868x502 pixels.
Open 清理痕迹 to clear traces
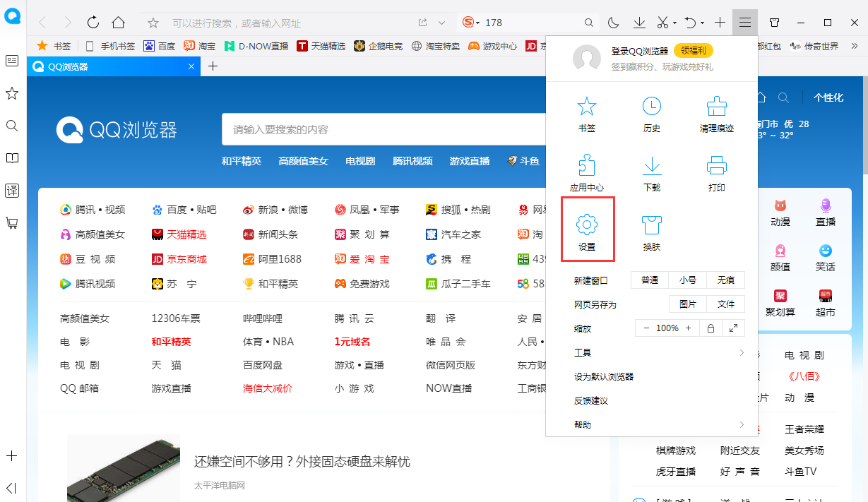(x=716, y=114)
